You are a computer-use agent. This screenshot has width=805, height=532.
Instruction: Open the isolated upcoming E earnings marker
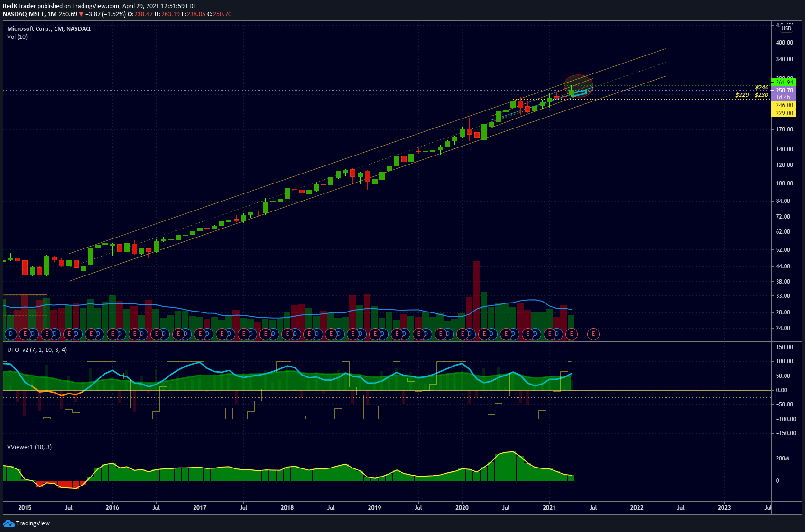pyautogui.click(x=593, y=334)
